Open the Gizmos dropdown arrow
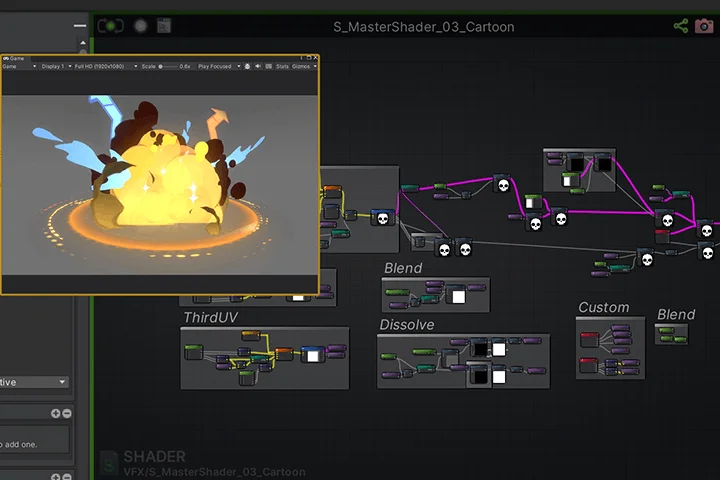 click(x=315, y=67)
